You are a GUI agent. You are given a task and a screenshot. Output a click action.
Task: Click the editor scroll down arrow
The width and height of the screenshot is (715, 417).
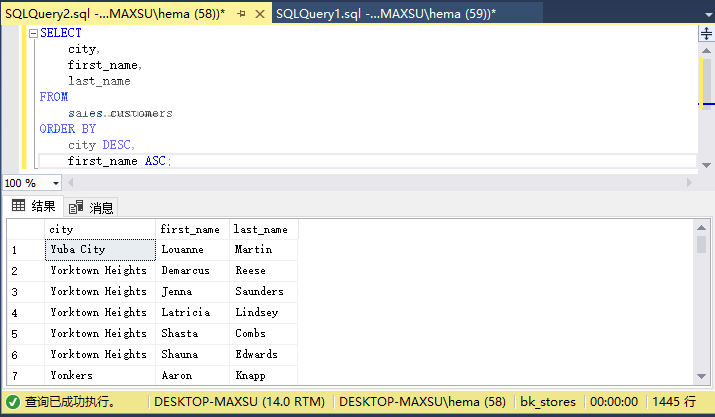[x=706, y=165]
